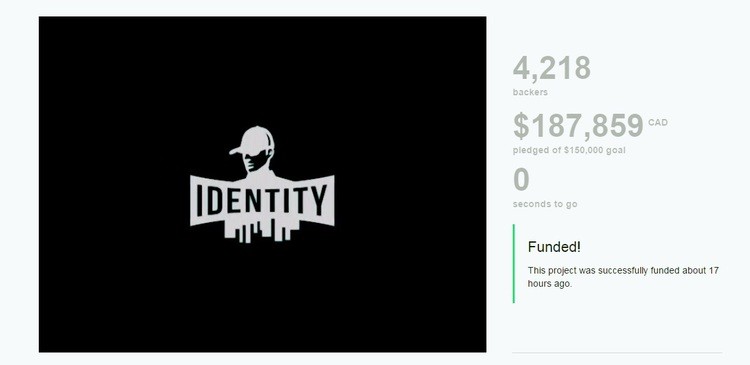Image resolution: width=750 pixels, height=365 pixels.
Task: Click the divider line below the Funded box
Action: click(x=617, y=353)
